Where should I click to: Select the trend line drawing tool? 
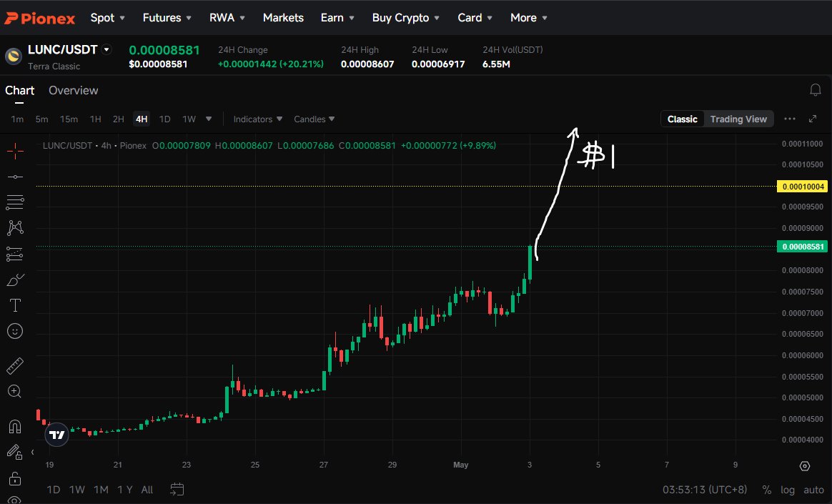[x=15, y=177]
